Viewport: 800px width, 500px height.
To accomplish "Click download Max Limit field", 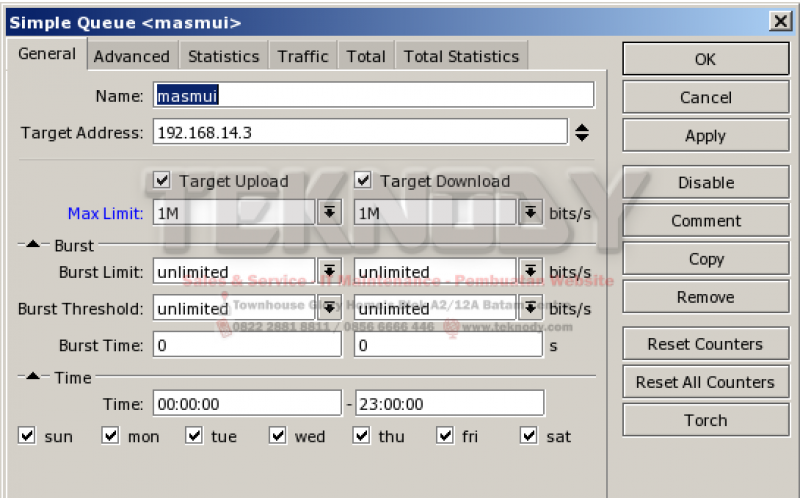I will [435, 212].
